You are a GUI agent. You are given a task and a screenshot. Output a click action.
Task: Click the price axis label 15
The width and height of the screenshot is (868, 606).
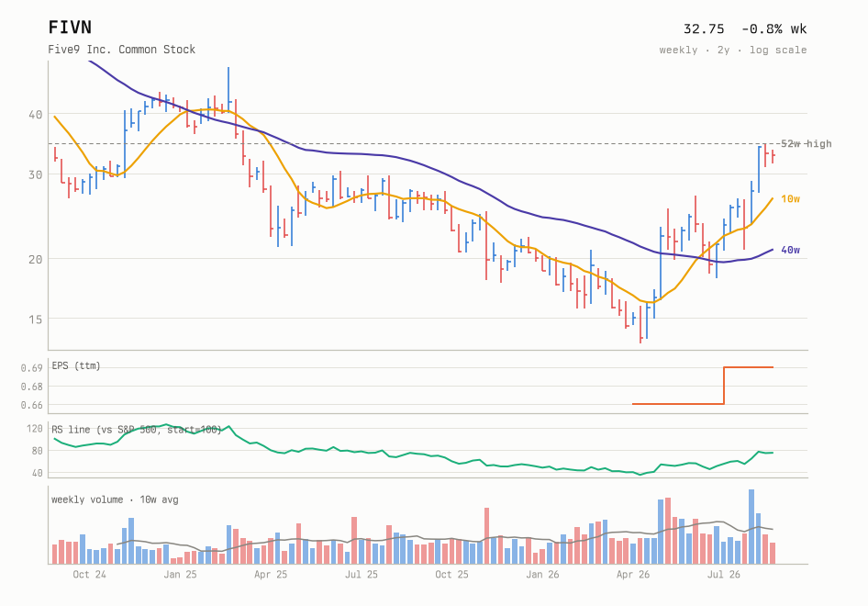36,319
